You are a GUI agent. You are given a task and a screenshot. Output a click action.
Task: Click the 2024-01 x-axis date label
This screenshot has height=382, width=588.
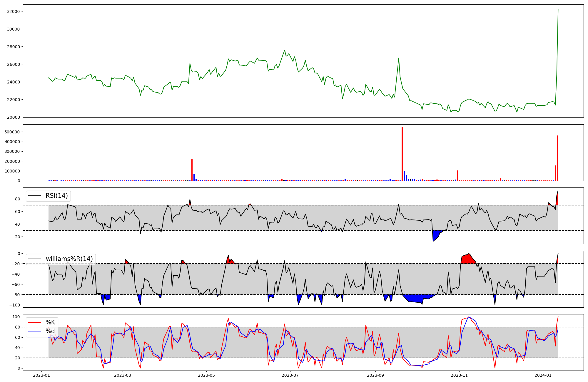[543, 375]
